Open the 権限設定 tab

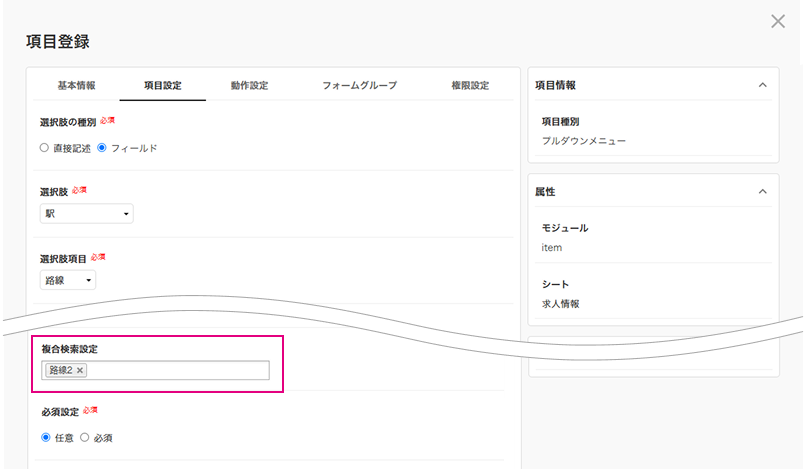tap(470, 85)
